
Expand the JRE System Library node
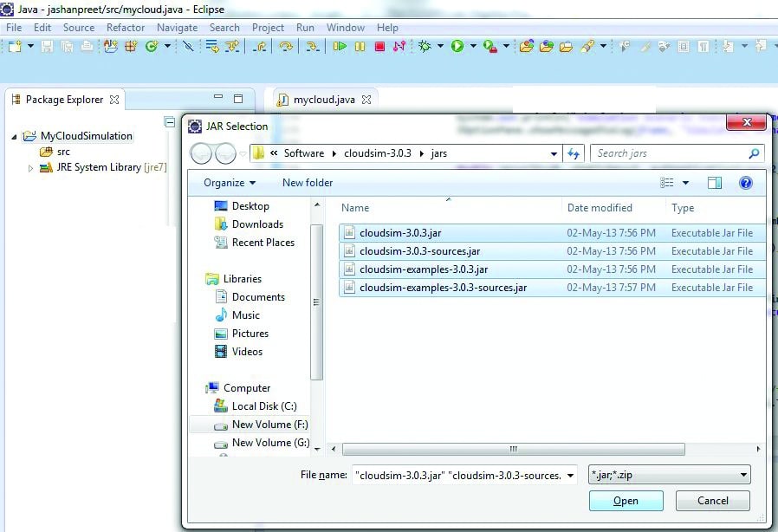click(31, 168)
